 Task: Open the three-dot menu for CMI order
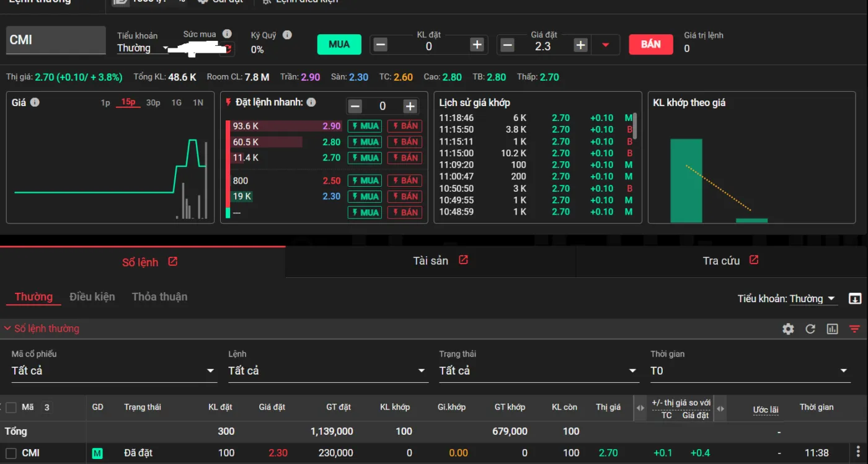(x=859, y=452)
